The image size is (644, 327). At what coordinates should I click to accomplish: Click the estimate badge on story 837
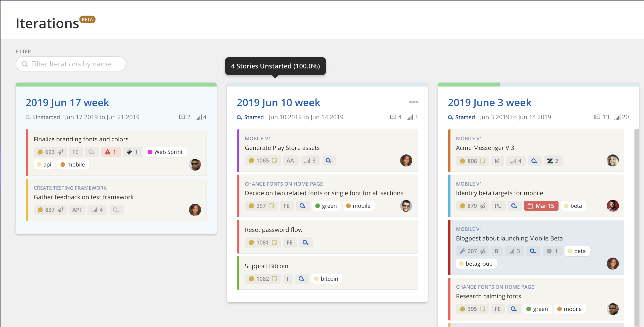click(x=97, y=210)
